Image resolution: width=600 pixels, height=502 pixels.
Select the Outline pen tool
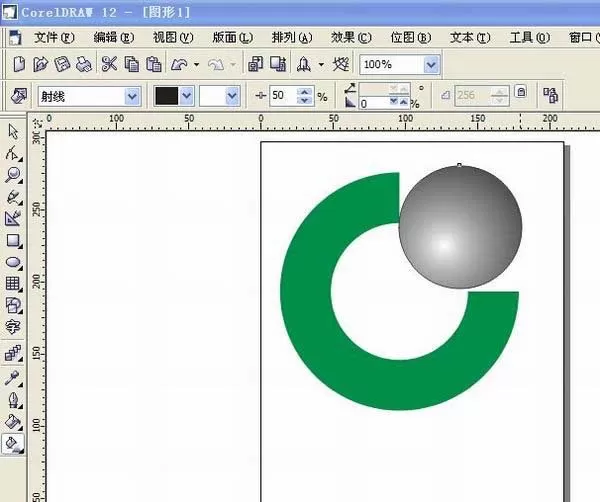click(x=13, y=400)
